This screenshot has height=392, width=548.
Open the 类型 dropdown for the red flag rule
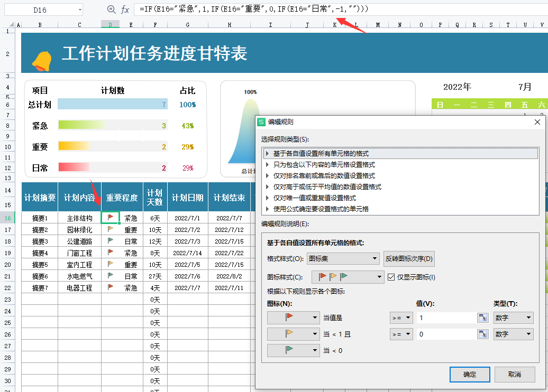(x=514, y=318)
